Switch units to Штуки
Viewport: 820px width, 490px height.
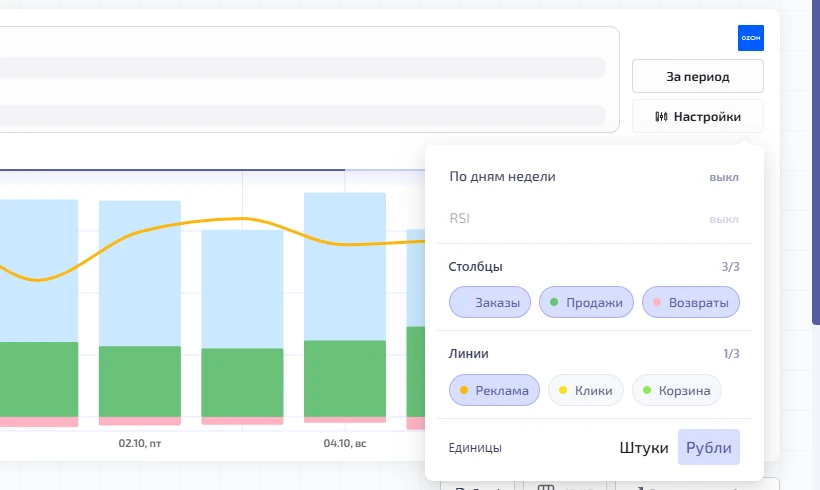(644, 448)
